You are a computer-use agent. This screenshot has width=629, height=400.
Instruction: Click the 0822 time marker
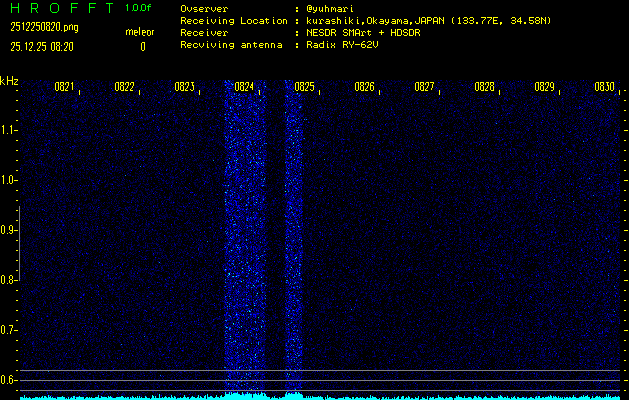(124, 87)
